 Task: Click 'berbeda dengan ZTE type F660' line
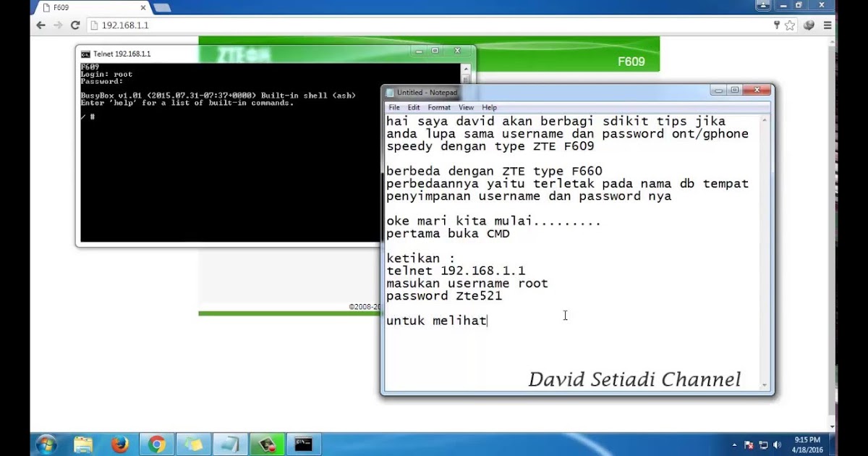click(494, 172)
